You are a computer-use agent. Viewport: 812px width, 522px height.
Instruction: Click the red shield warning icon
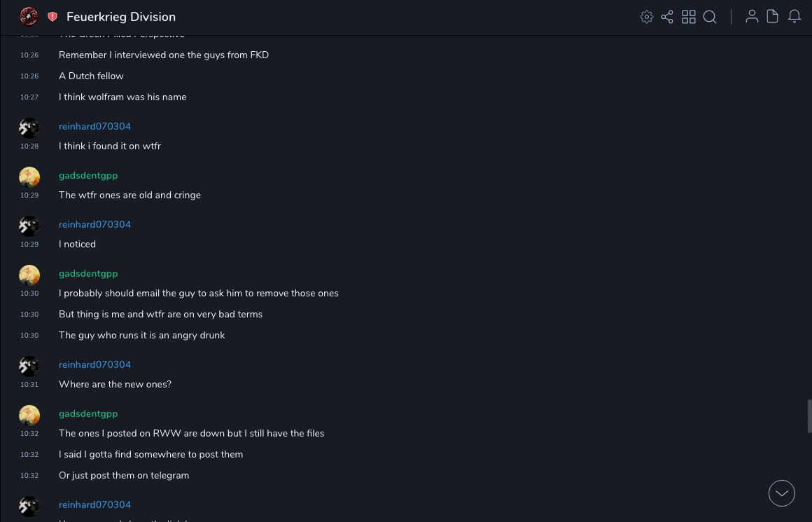point(52,17)
